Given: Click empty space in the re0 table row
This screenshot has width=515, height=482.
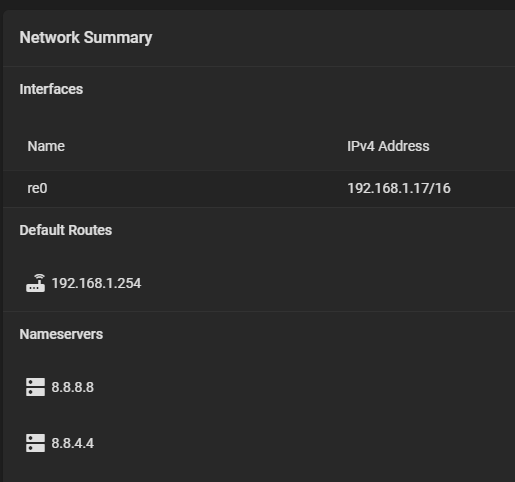Looking at the screenshot, I should point(197,189).
